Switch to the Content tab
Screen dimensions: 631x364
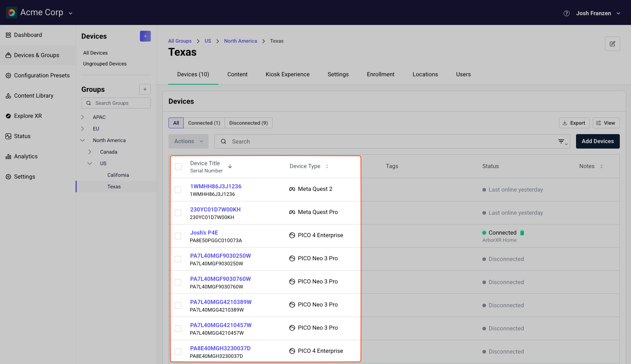pyautogui.click(x=237, y=74)
